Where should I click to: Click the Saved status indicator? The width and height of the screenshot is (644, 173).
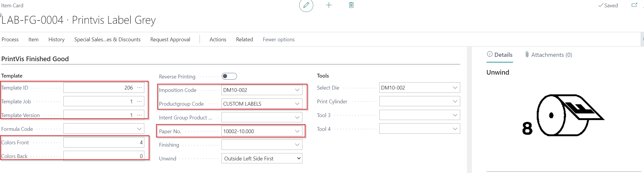(608, 5)
